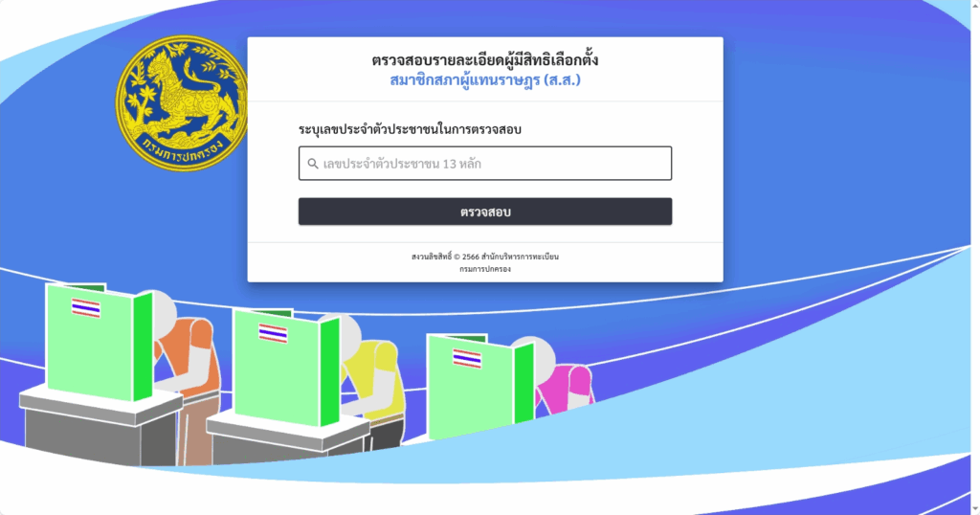Click the Thai flag on left voting booth

(x=85, y=308)
